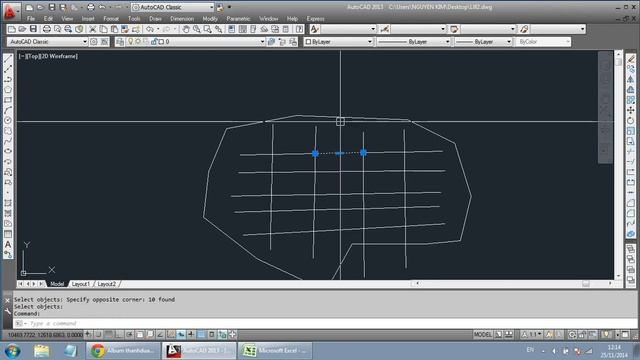Open the Modify menu

coord(210,19)
